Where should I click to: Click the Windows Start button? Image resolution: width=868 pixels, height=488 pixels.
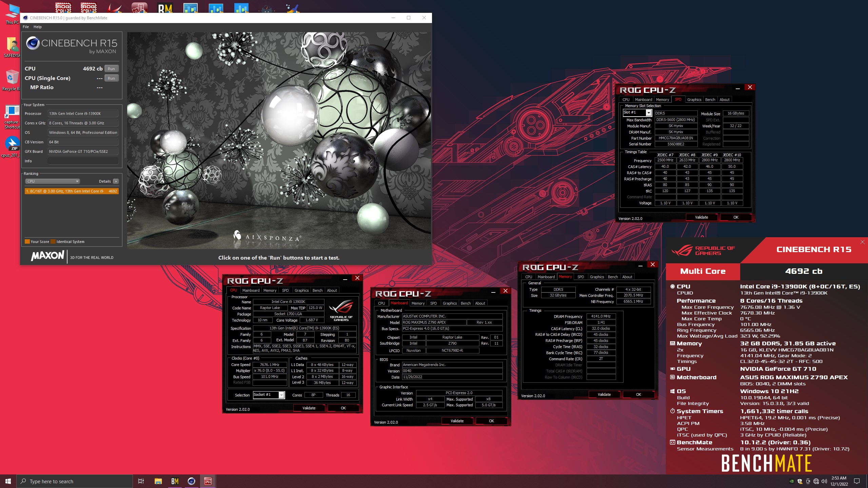8,481
